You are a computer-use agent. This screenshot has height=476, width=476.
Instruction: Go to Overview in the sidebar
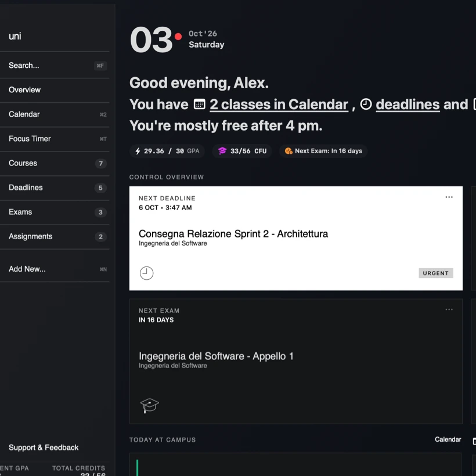point(55,90)
